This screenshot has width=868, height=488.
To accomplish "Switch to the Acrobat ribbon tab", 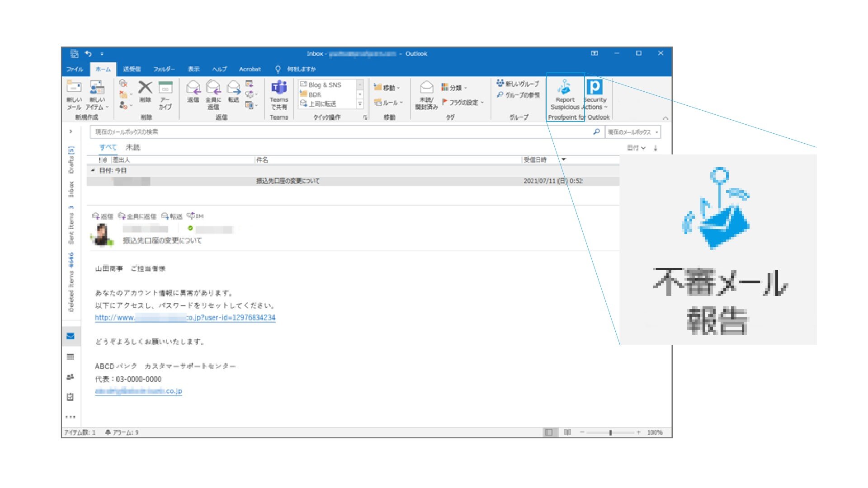I will (250, 69).
